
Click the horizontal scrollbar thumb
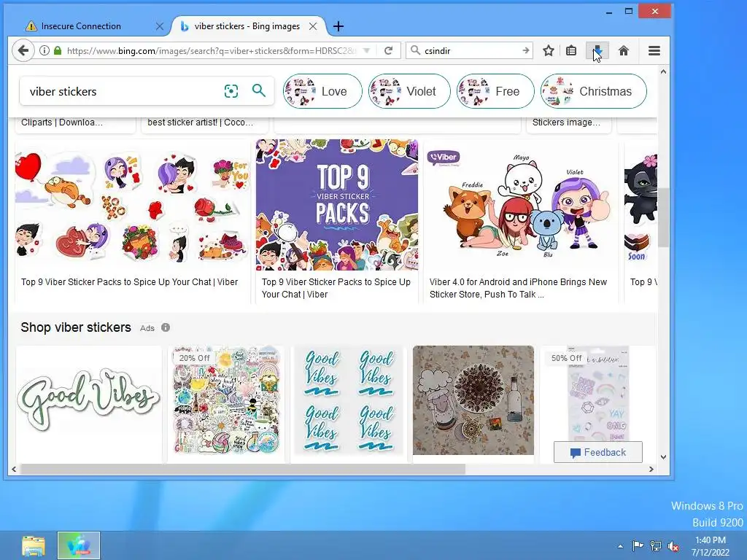click(242, 470)
